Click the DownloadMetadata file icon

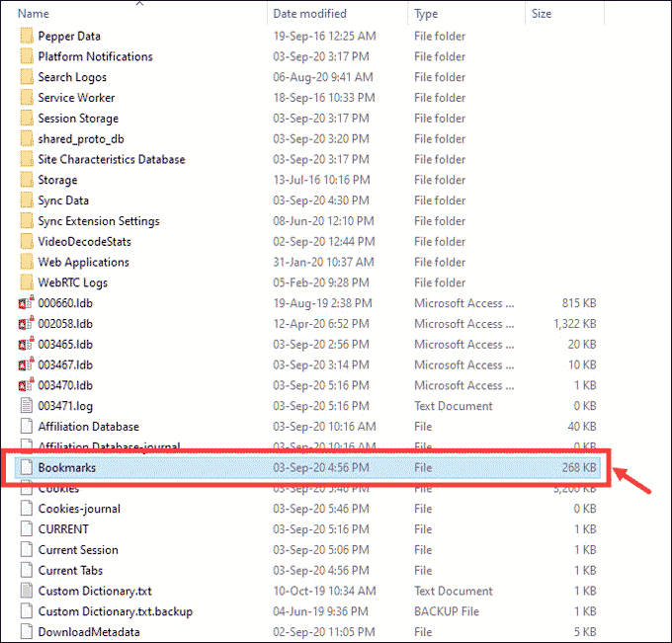click(27, 631)
